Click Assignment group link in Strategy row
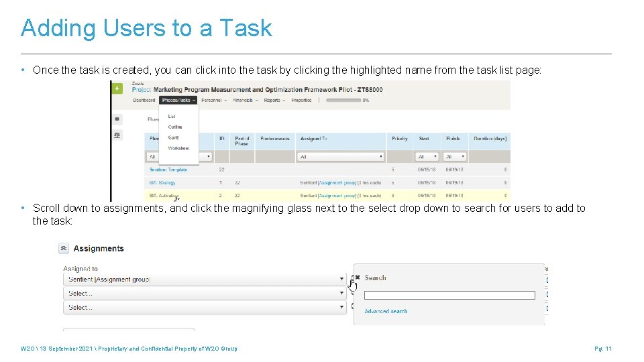This screenshot has width=644, height=362. pos(337,182)
